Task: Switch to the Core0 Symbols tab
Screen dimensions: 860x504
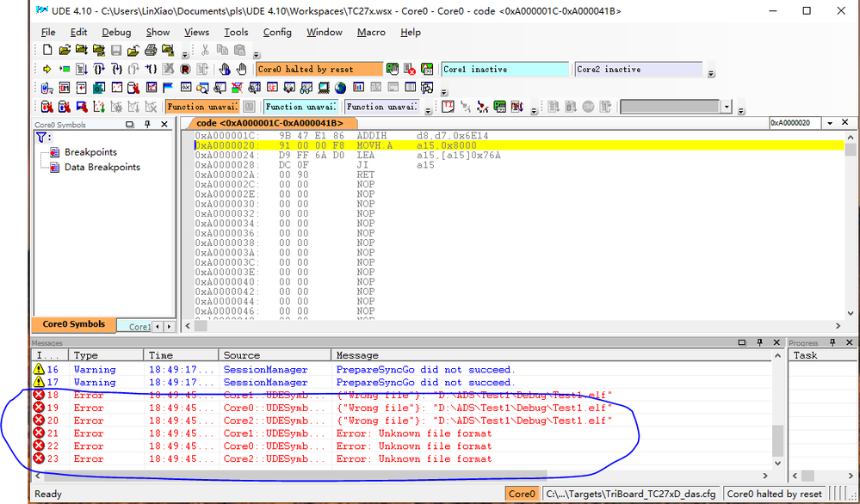Action: click(73, 325)
